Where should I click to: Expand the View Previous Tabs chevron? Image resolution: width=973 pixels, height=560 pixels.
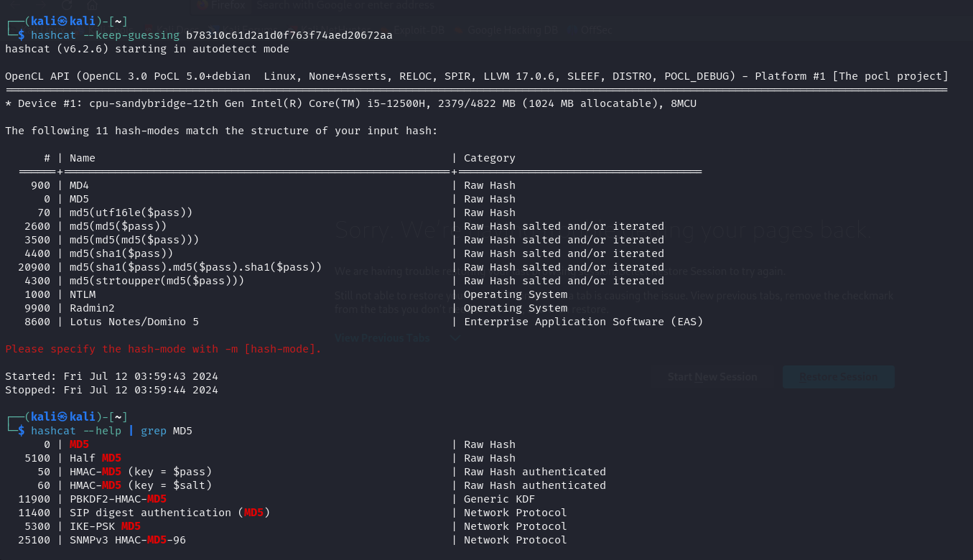coord(454,338)
